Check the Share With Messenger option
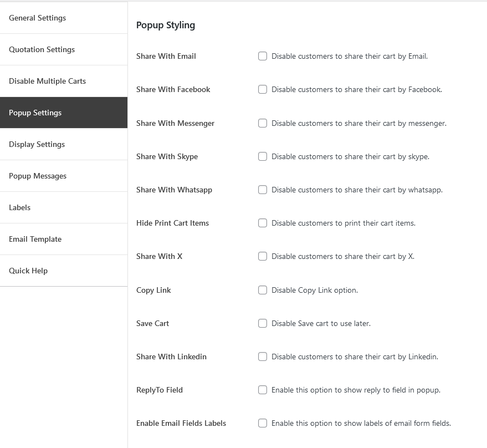The height and width of the screenshot is (448, 487). [263, 123]
